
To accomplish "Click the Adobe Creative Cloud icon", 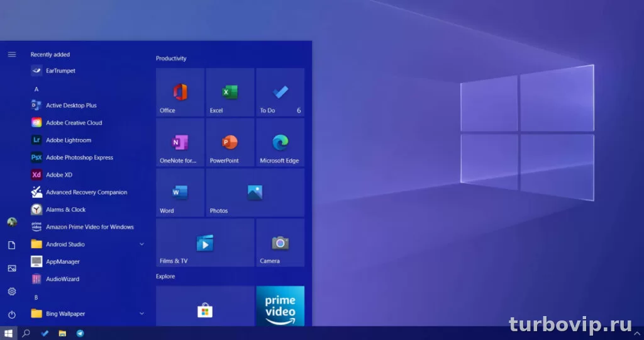I will 36,123.
